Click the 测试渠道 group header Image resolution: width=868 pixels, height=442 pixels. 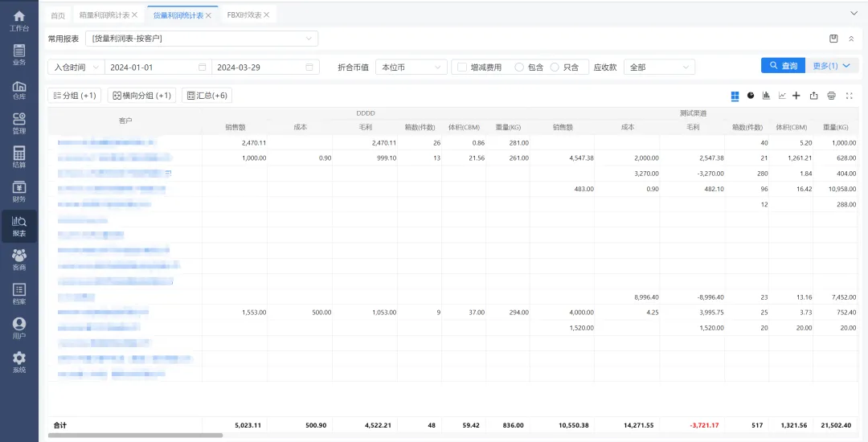point(693,113)
